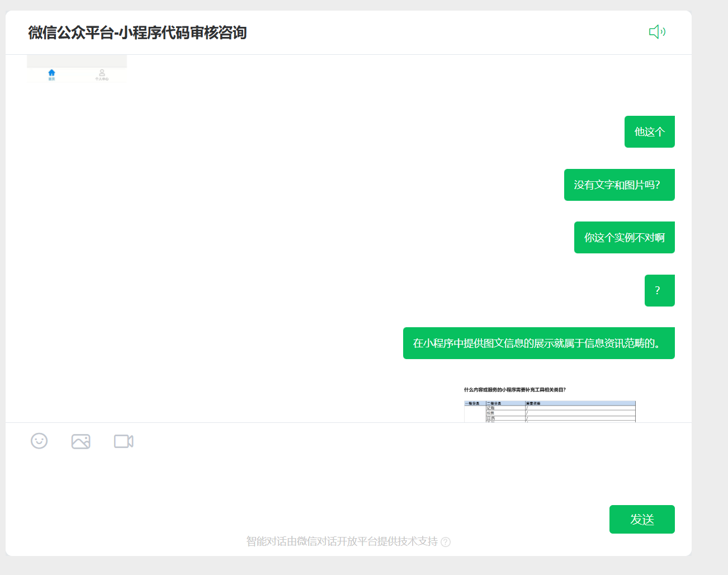
Task: Click the green question-mark chat bubble
Action: point(659,290)
